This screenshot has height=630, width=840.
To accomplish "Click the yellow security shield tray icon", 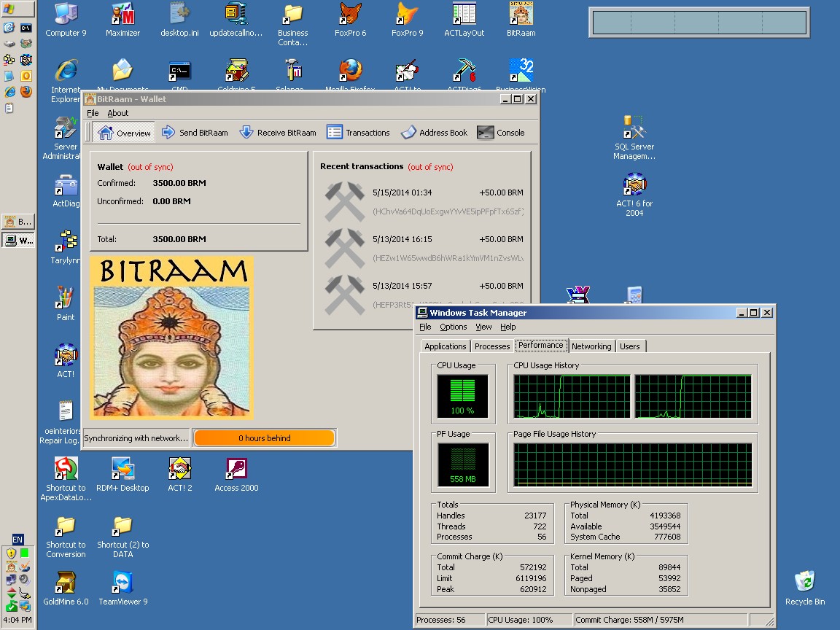I will [x=11, y=553].
